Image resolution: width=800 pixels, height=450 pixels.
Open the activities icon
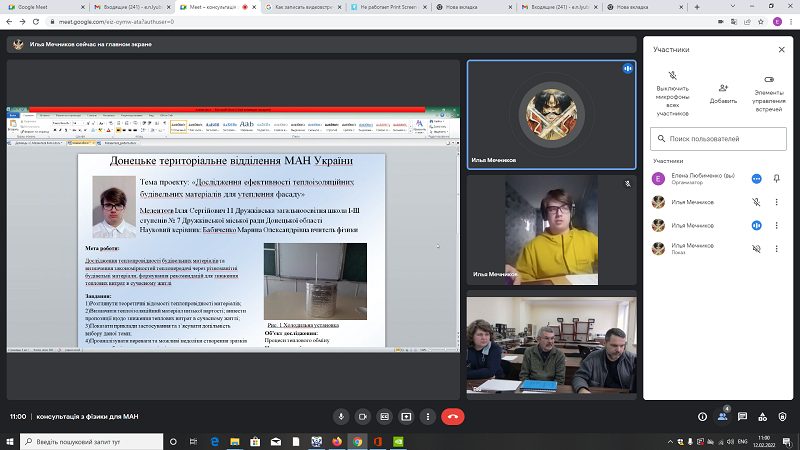click(762, 417)
